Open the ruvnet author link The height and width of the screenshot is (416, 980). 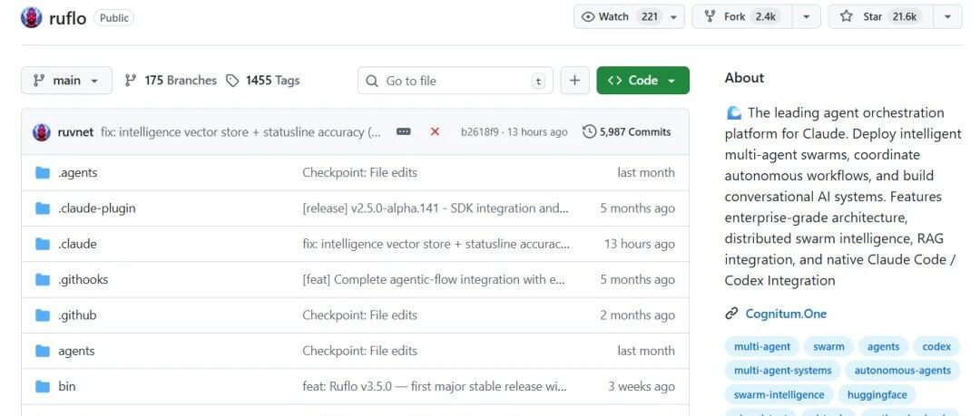click(75, 131)
